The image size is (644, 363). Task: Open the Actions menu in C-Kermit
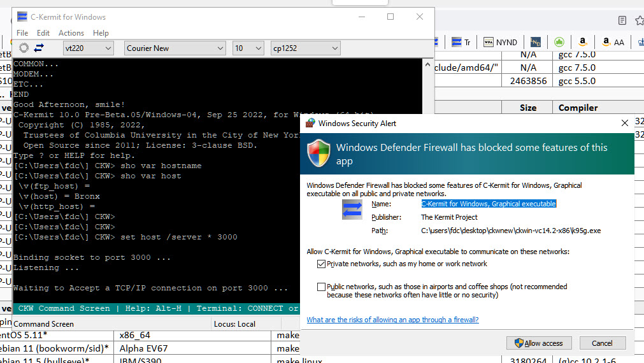(71, 33)
